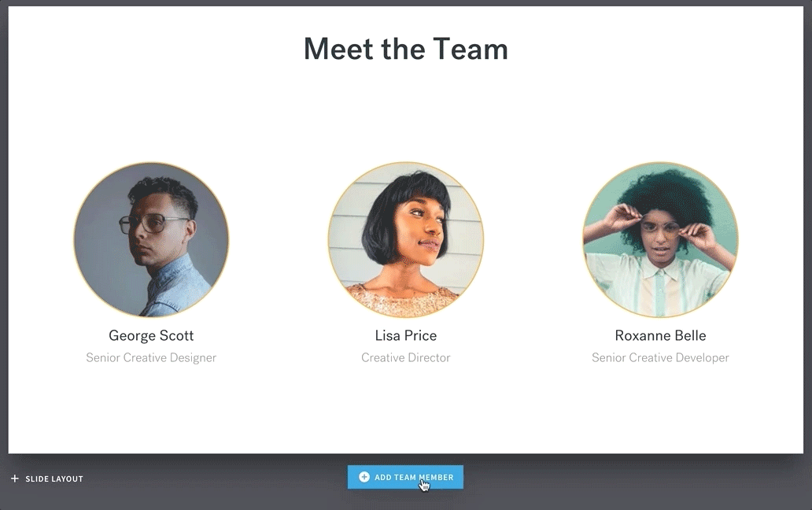Select Lisa Price's circular photo

coord(406,240)
